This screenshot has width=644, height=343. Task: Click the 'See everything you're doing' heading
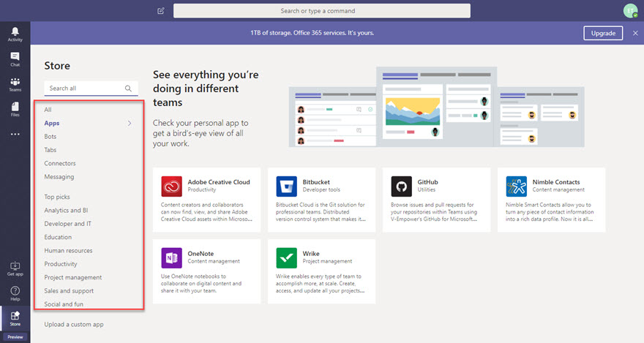click(x=206, y=88)
